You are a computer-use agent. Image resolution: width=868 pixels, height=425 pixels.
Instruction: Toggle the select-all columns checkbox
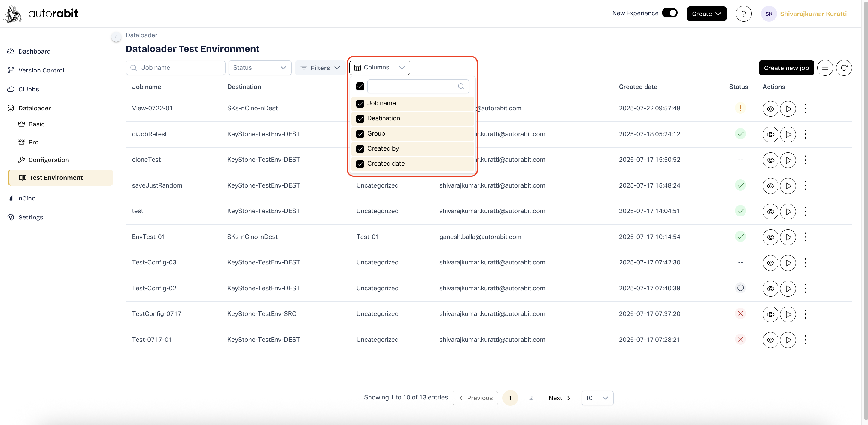pyautogui.click(x=360, y=87)
